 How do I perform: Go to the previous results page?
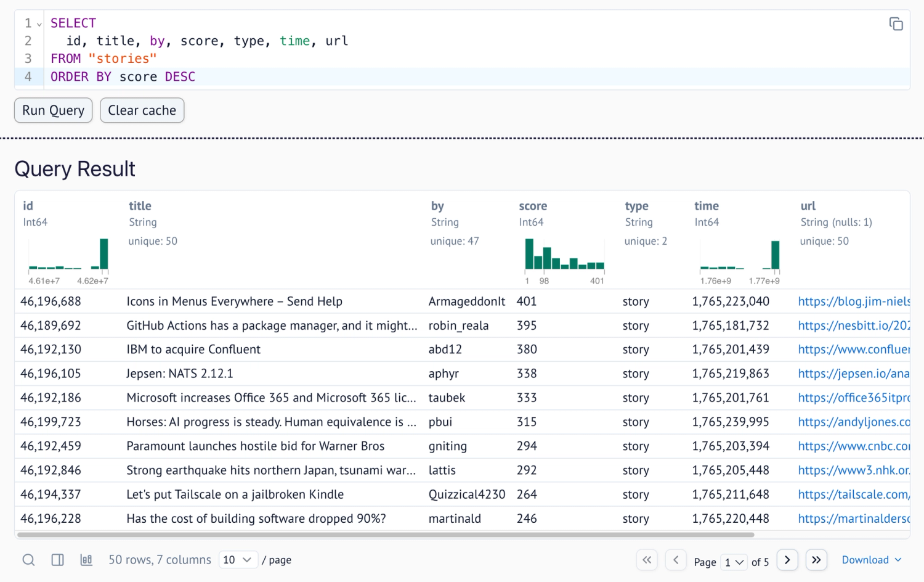click(x=676, y=560)
